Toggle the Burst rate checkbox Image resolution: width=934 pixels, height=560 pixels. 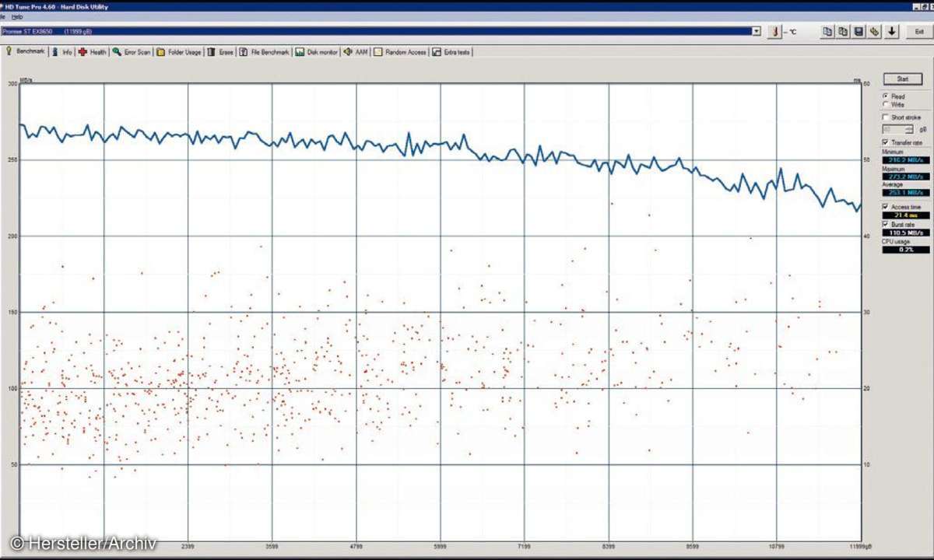click(886, 224)
